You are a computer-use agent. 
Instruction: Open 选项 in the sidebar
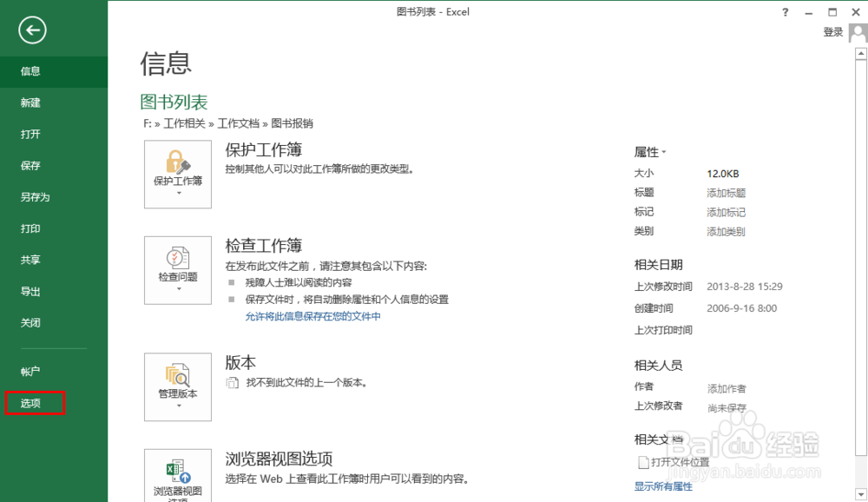coord(54,403)
